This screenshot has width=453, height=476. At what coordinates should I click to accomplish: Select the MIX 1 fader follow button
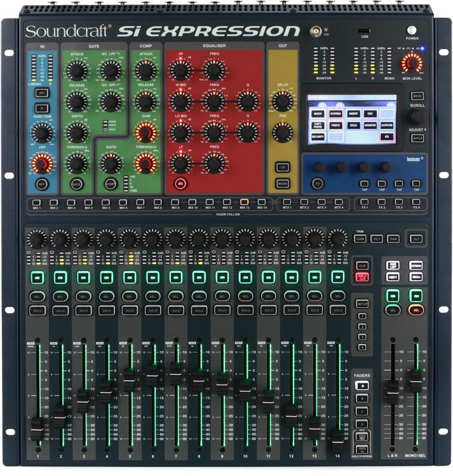[36, 202]
